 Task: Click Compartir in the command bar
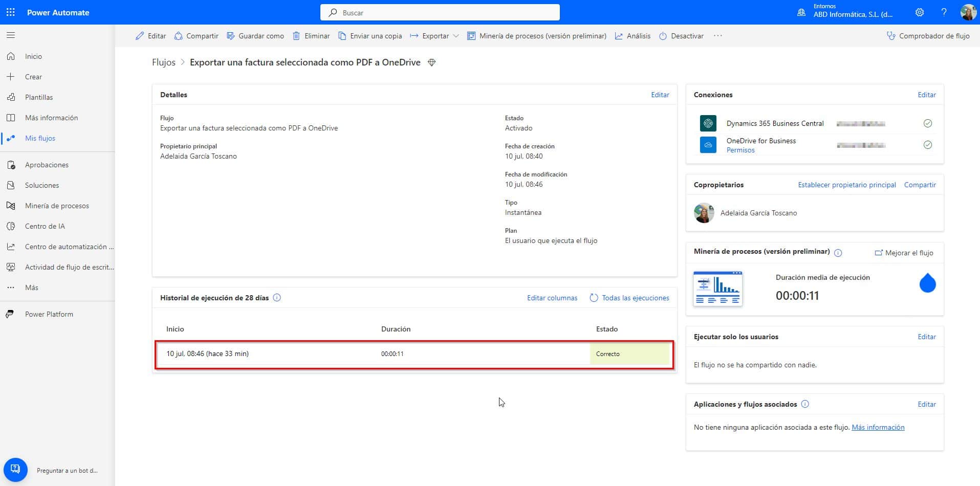[196, 36]
